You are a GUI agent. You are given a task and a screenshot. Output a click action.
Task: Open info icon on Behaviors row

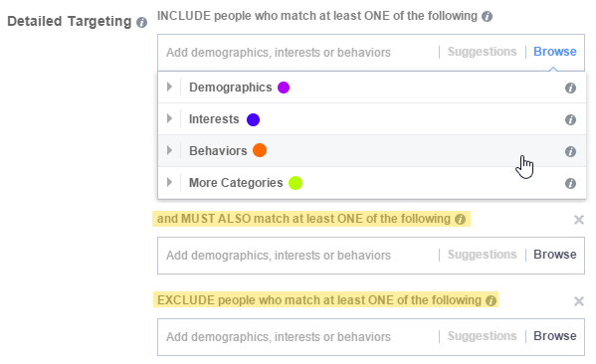(x=570, y=151)
